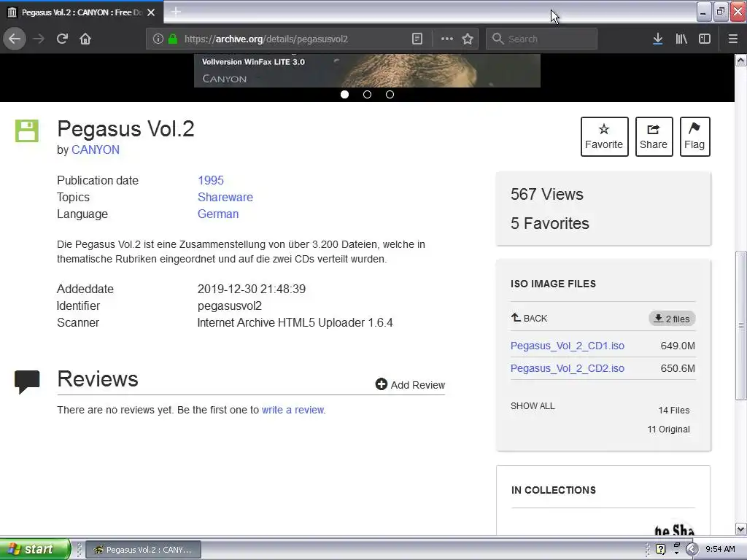This screenshot has width=747, height=560.
Task: Click the Flag button
Action: tap(694, 136)
